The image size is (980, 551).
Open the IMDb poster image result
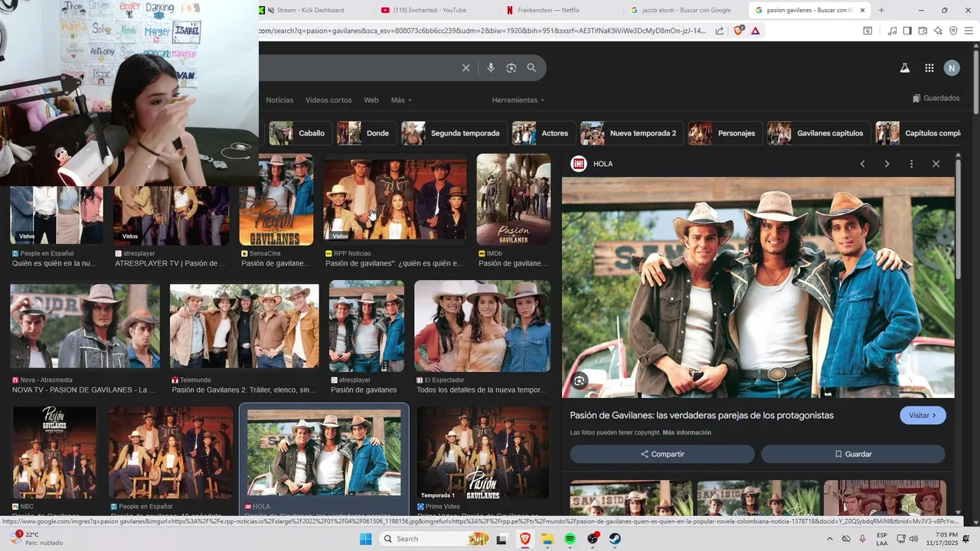click(513, 199)
